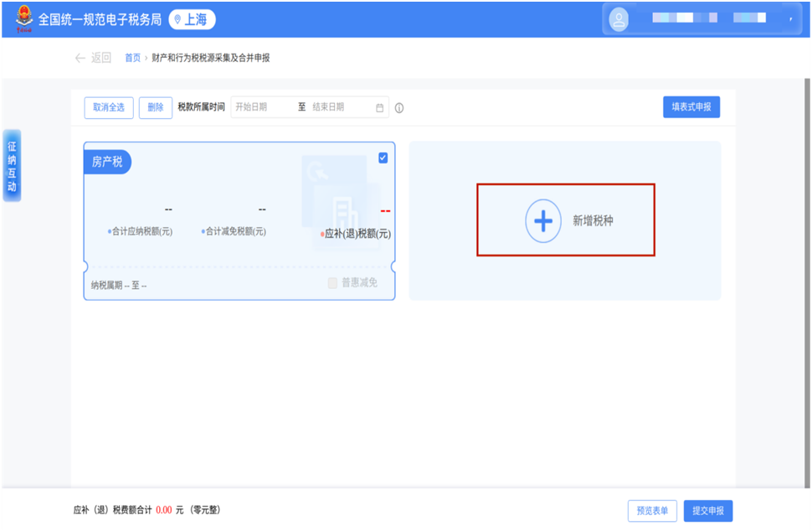
Task: Click the 取消全选 button
Action: (x=109, y=107)
